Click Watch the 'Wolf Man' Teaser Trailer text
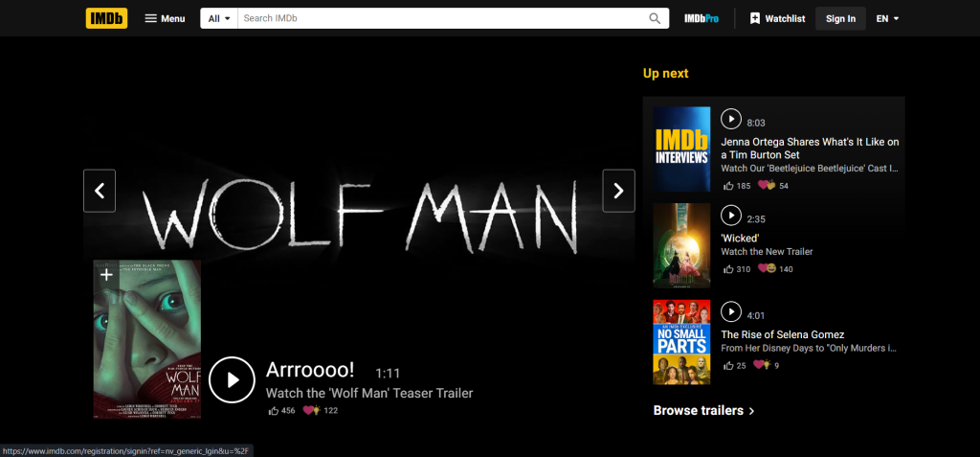 pos(369,393)
